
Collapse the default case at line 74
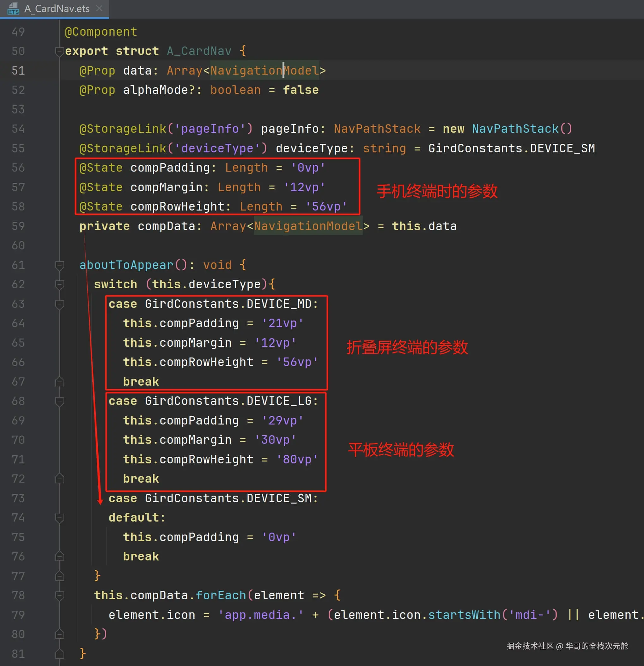coord(59,518)
